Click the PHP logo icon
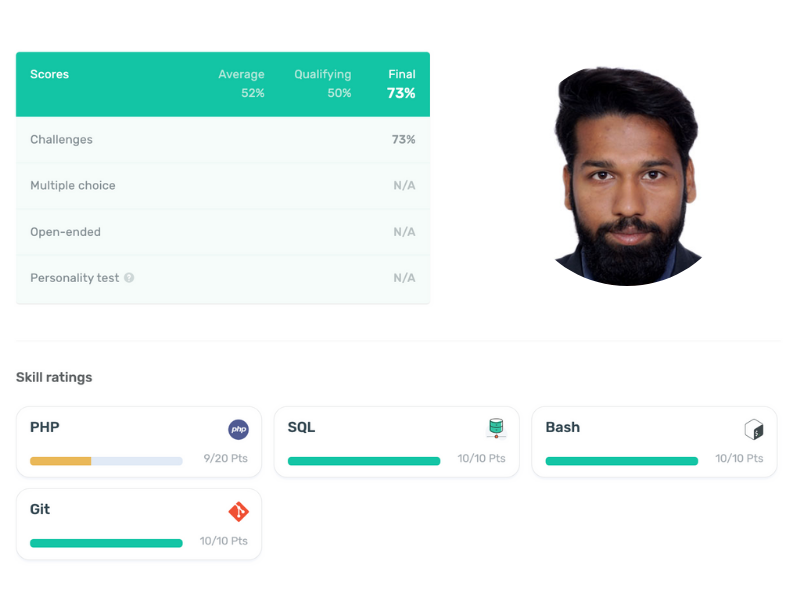Image resolution: width=800 pixels, height=600 pixels. click(238, 430)
